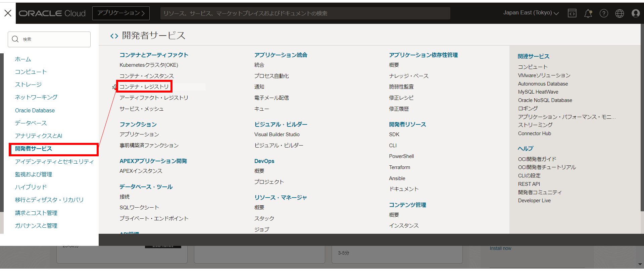The image size is (644, 271).
Task: Open 修正履歴 link
Action: (x=399, y=109)
